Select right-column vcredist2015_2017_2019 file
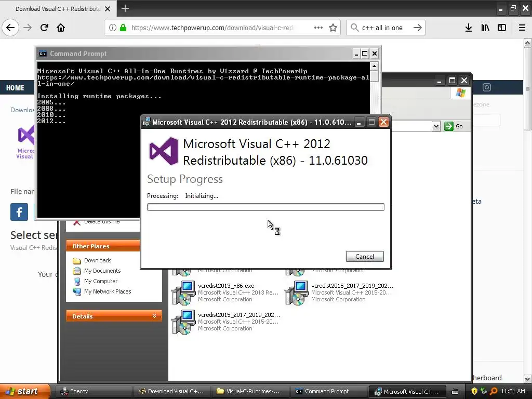This screenshot has height=399, width=532. pos(339,292)
